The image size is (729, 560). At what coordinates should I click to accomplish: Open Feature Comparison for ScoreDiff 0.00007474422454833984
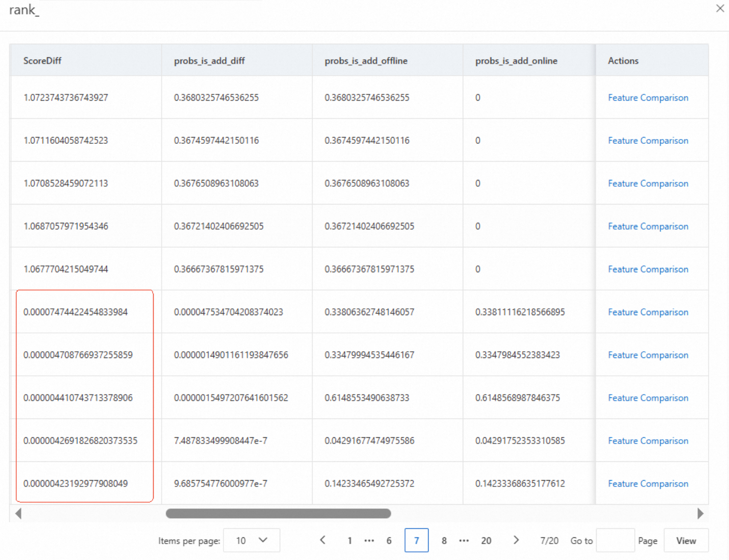point(648,312)
